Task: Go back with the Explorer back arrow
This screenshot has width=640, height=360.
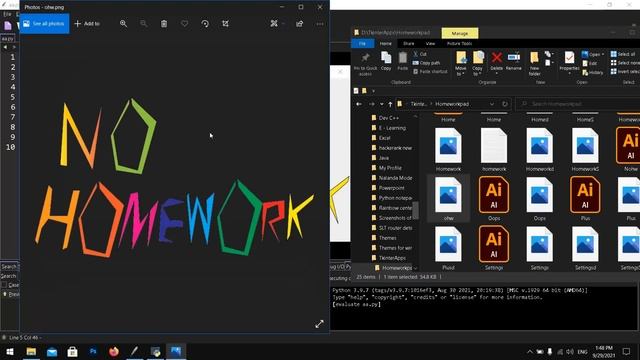Action: 359,104
